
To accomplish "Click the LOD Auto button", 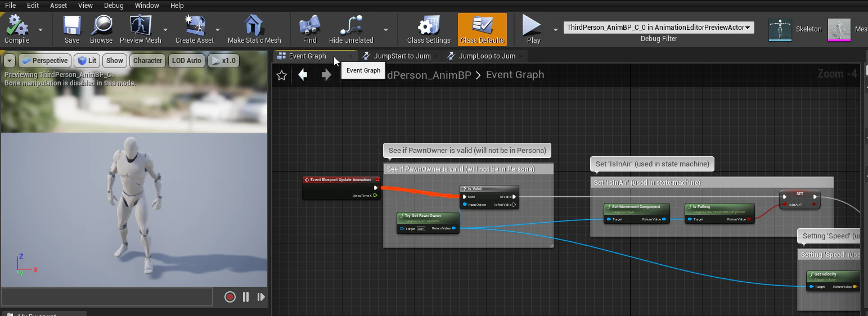I will click(187, 61).
